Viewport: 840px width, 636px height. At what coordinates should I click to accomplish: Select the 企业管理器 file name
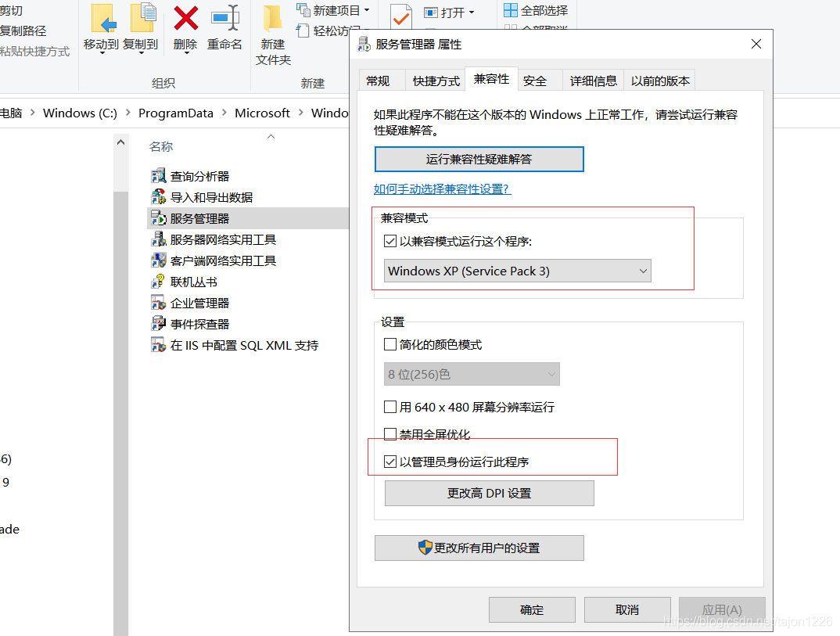(x=199, y=304)
